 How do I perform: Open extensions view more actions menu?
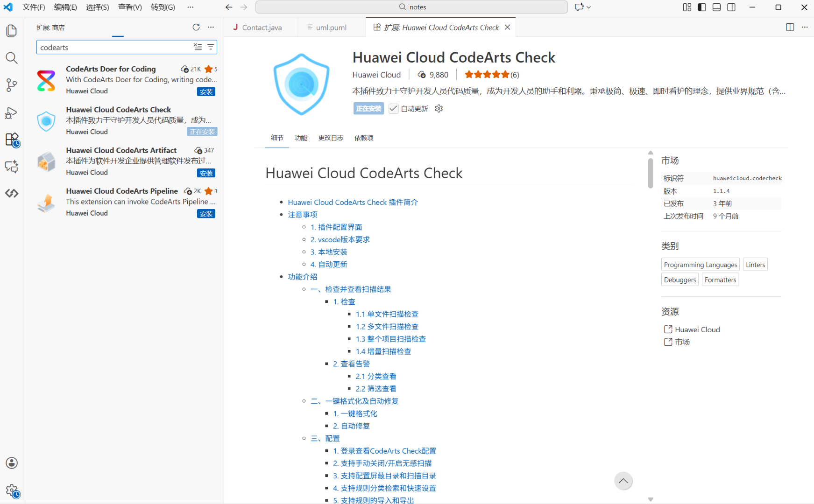[x=211, y=28]
